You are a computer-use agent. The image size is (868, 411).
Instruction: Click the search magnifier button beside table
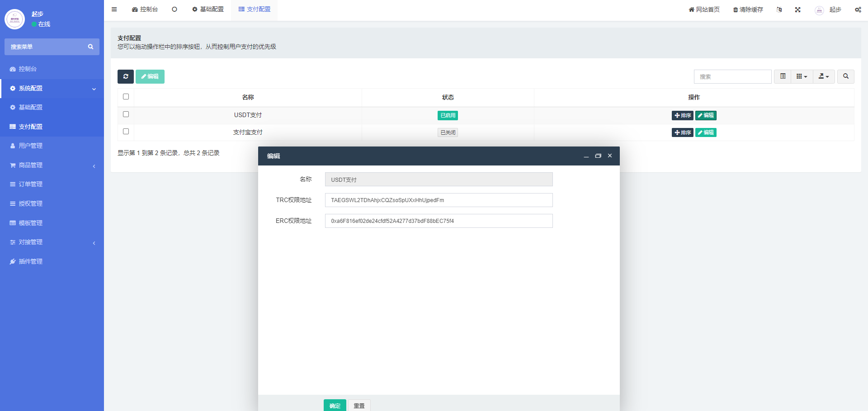tap(846, 76)
